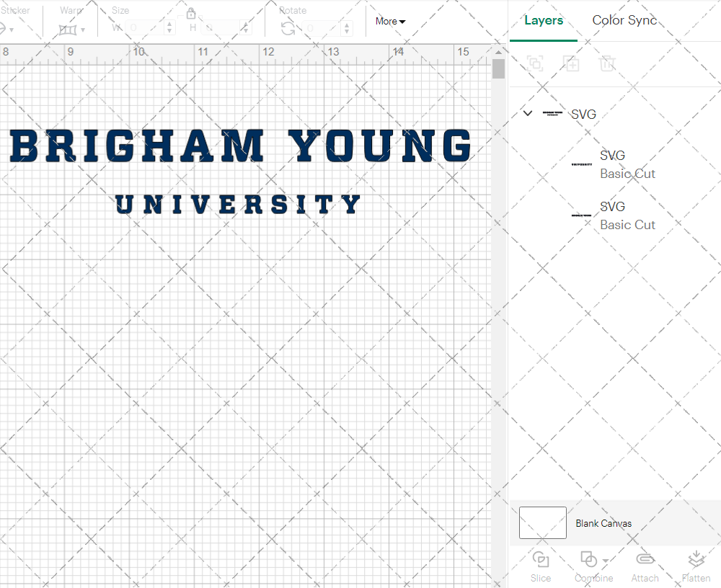Image resolution: width=721 pixels, height=588 pixels.
Task: Duplicate the selection using the duplicate icon
Action: click(572, 63)
